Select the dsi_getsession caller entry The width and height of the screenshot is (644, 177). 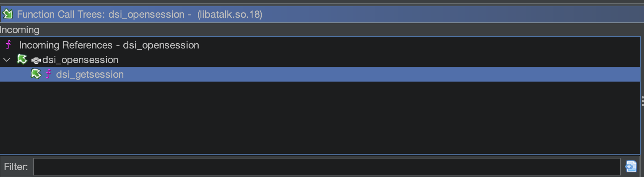(90, 74)
